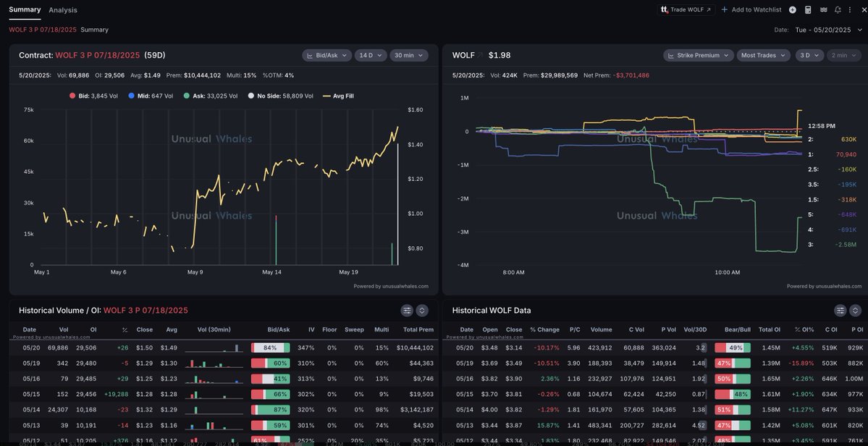Viewport: 868px width, 446px height.
Task: Open the Bid/Ask chart type dropdown
Action: 326,55
